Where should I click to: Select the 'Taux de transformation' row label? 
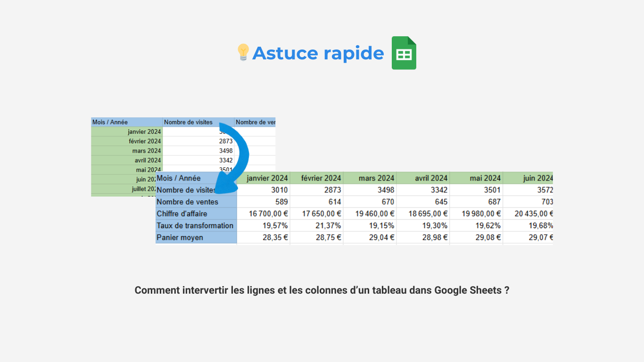click(x=195, y=225)
